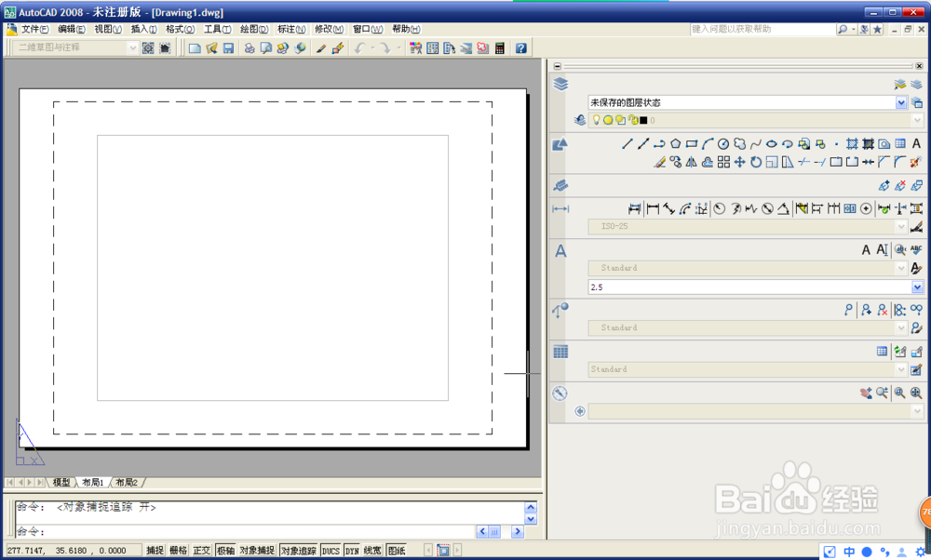Screen dimensions: 931x560
Task: Select the Angular dimension tool
Action: pyautogui.click(x=783, y=208)
